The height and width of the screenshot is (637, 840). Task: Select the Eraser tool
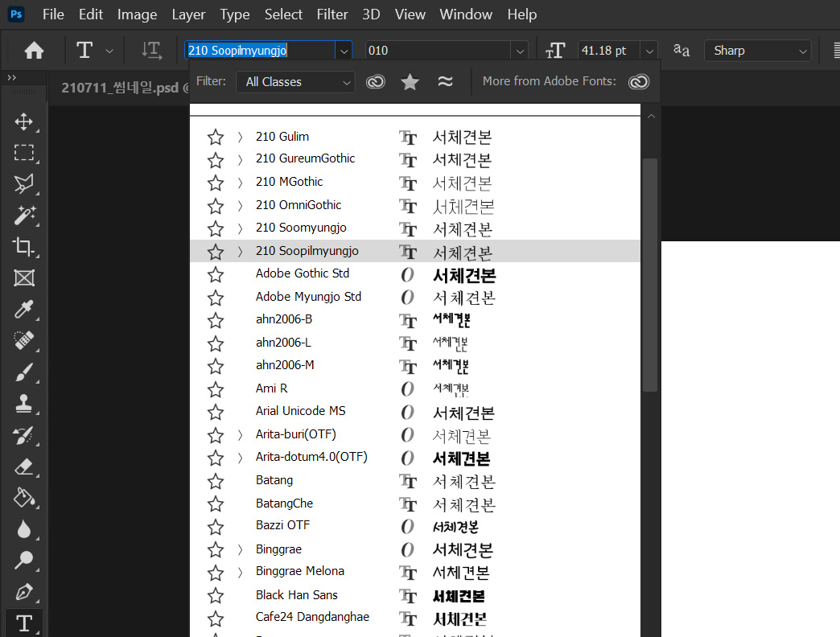(x=23, y=466)
